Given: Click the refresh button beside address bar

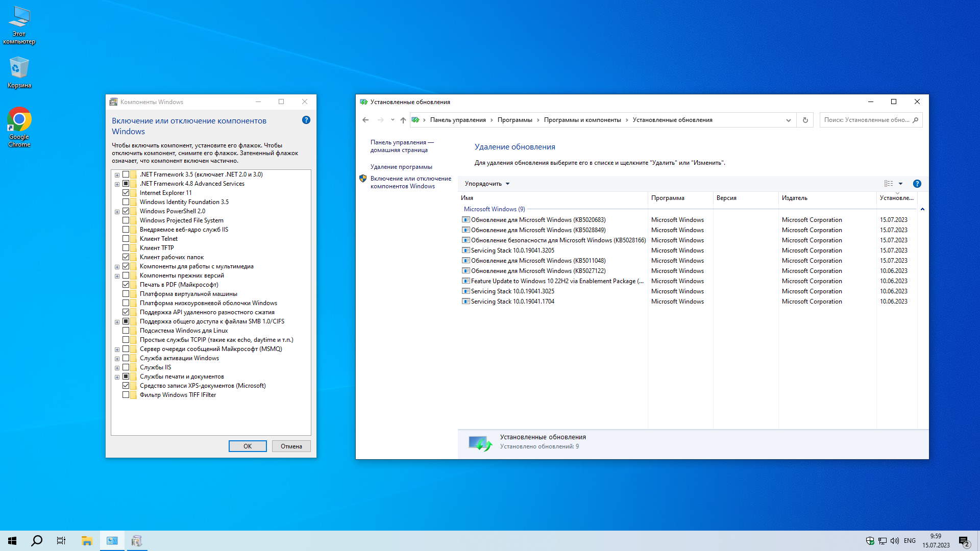Looking at the screenshot, I should (x=805, y=120).
